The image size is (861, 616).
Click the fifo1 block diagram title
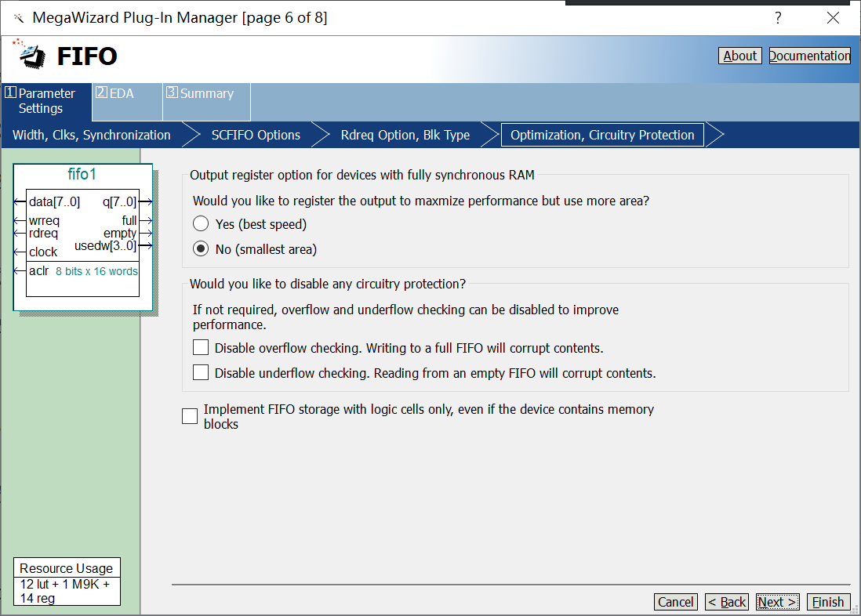tap(82, 174)
